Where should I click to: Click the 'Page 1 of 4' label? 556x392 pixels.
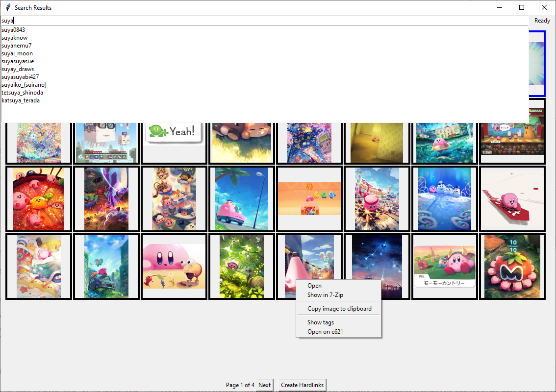click(x=240, y=385)
